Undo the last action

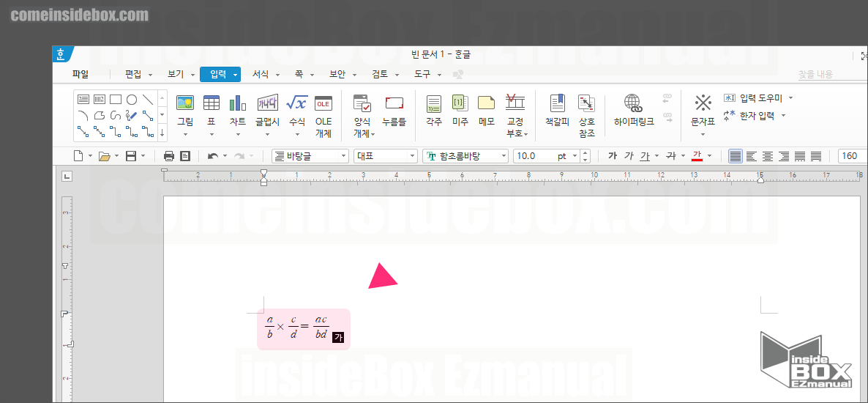point(213,156)
